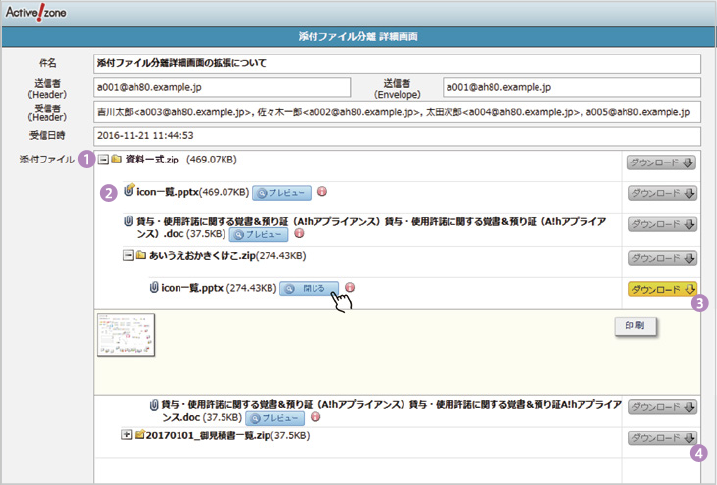717x485 pixels.
Task: Click the paperclip icon of 274.43KB icon一覧.pptx
Action: [153, 288]
